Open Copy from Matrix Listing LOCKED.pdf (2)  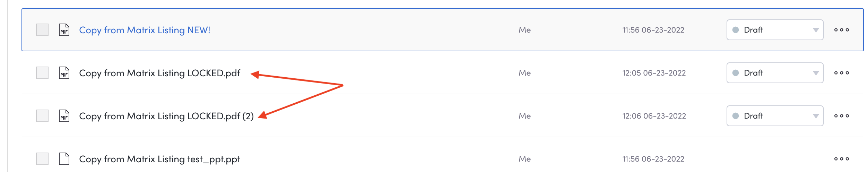166,116
